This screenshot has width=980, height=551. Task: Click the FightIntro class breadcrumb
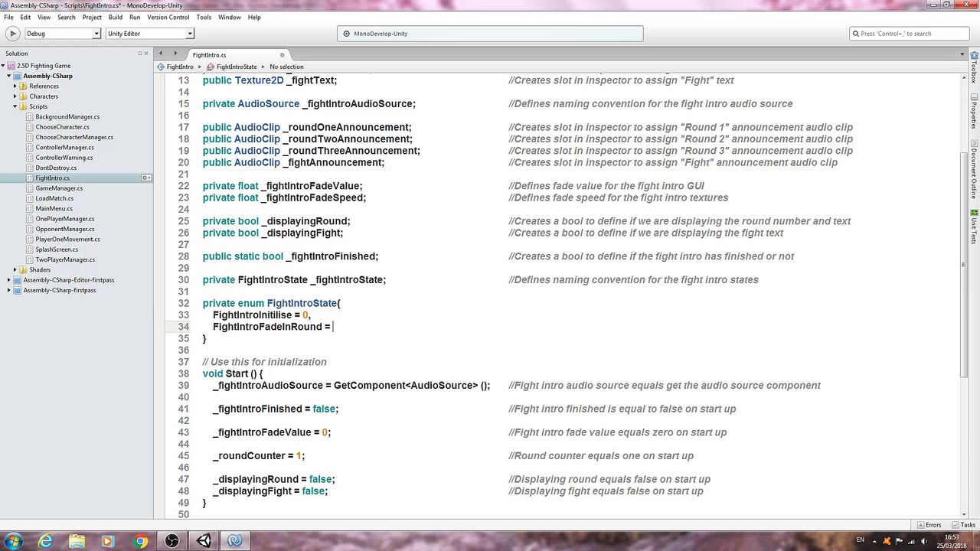coord(175,67)
